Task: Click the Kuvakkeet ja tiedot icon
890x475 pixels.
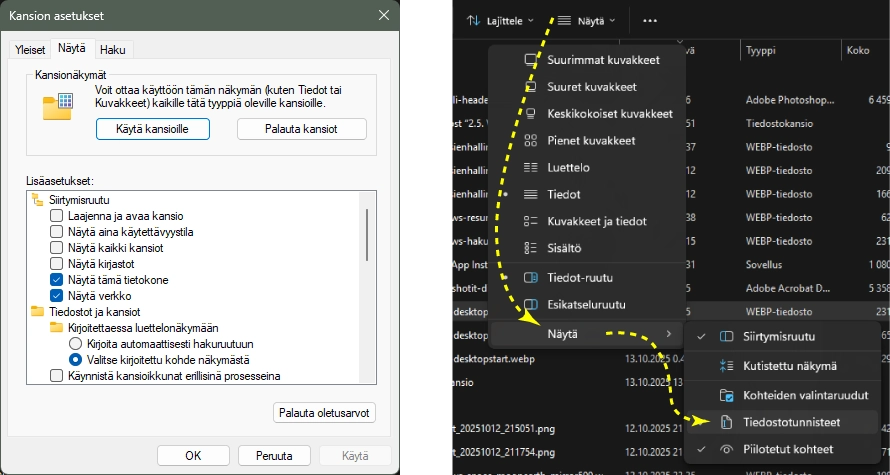Action: pos(531,221)
